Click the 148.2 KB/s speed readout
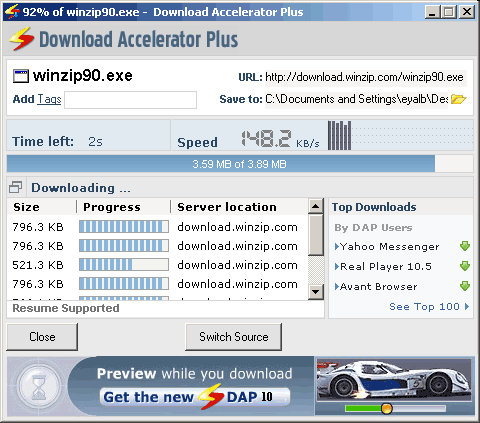The image size is (480, 423). click(280, 139)
